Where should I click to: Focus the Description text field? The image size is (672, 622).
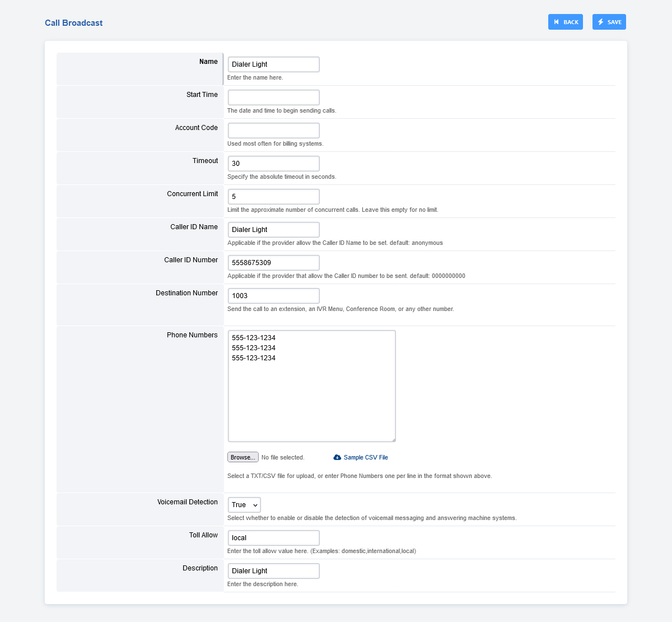[x=273, y=571]
